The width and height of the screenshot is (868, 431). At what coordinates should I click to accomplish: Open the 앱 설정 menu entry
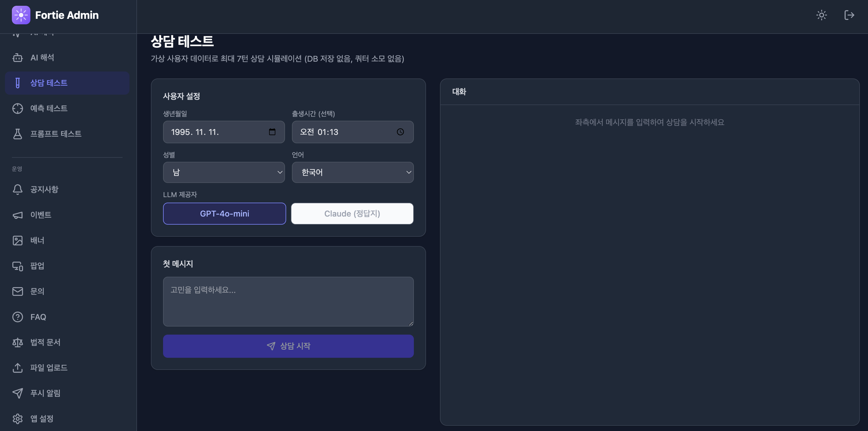coord(41,419)
